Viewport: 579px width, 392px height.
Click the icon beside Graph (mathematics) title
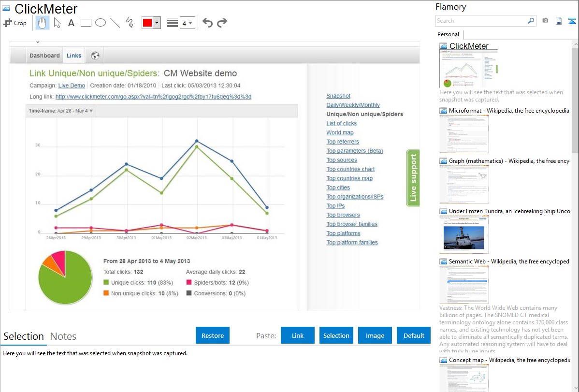(x=443, y=161)
